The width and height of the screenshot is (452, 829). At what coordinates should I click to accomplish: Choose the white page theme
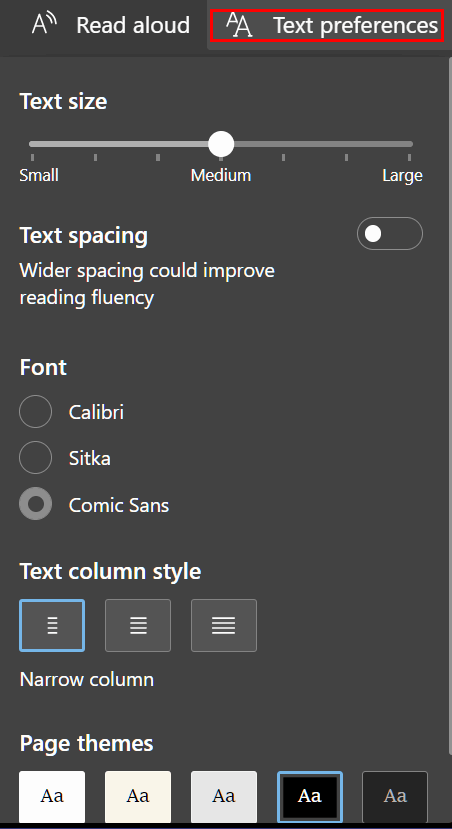(52, 797)
